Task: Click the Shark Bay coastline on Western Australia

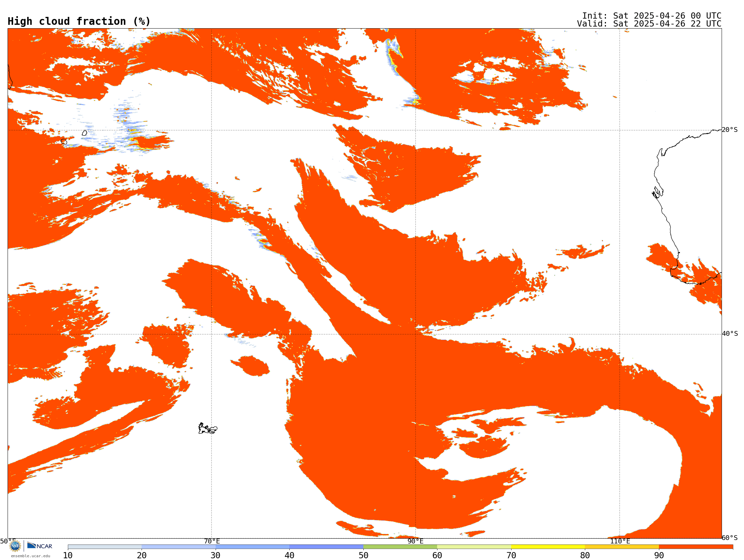Action: click(x=658, y=192)
